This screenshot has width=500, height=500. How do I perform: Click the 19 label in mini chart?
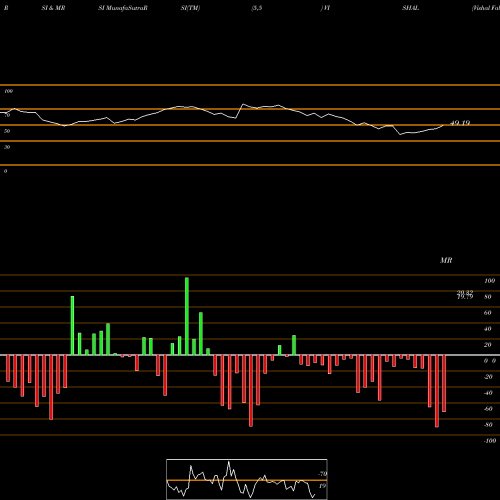click(x=322, y=486)
